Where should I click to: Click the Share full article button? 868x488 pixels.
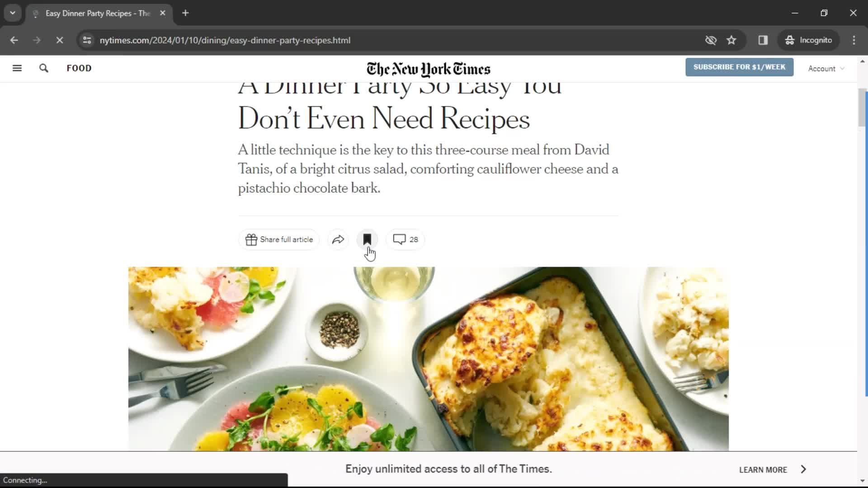tap(279, 239)
